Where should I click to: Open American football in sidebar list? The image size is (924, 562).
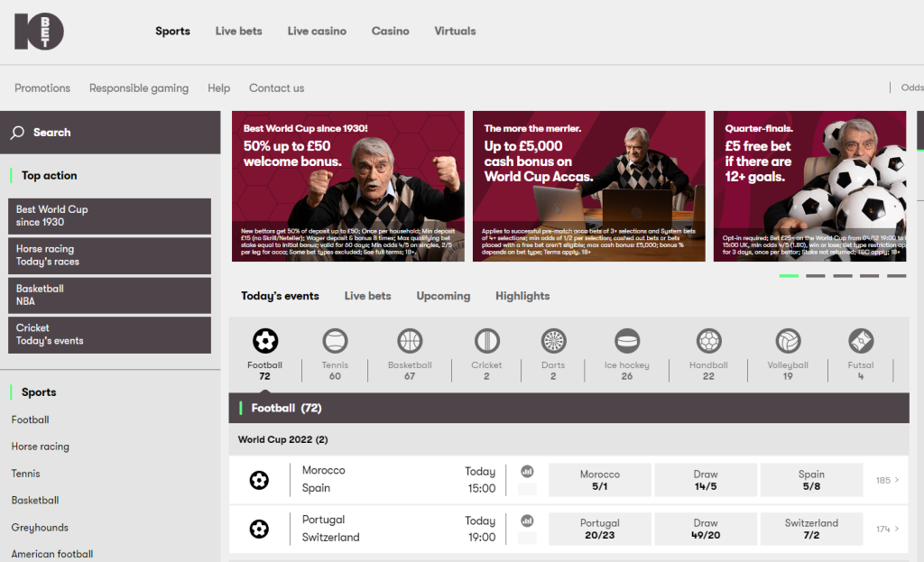coord(52,554)
